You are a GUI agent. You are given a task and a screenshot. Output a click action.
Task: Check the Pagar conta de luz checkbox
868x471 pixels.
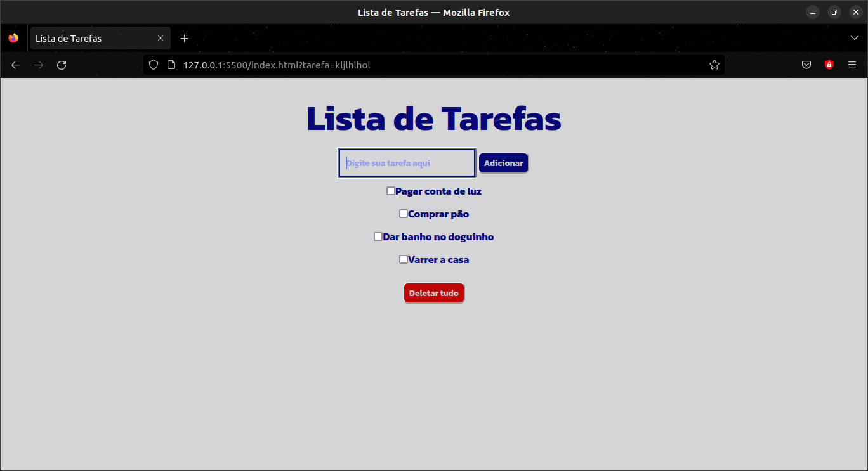[390, 190]
